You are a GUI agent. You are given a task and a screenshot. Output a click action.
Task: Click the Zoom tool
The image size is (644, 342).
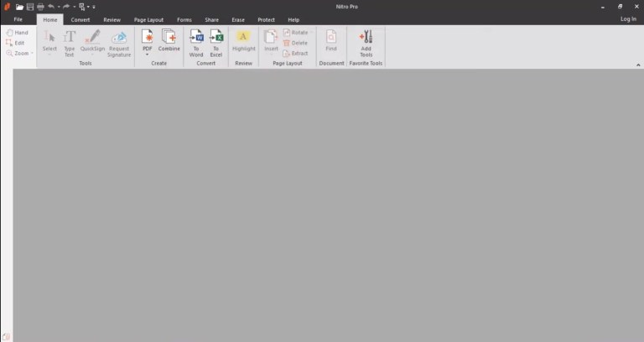click(18, 54)
